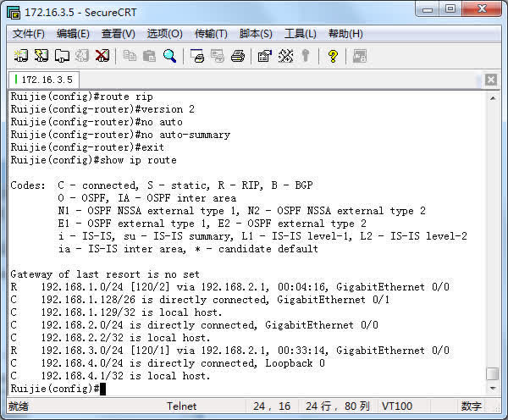Click the terminal scrollbar down arrow
Viewport: 508px width, 420px height.
tap(492, 388)
